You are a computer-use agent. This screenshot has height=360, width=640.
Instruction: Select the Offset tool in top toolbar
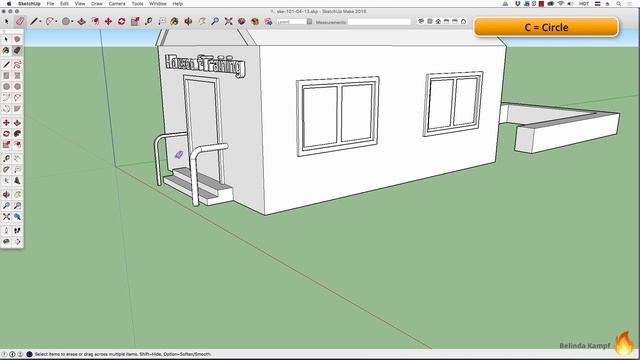(95, 21)
